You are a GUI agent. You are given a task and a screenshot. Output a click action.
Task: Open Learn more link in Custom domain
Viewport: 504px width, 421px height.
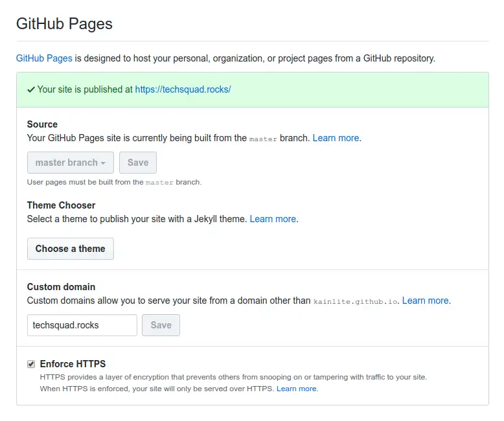pyautogui.click(x=425, y=301)
